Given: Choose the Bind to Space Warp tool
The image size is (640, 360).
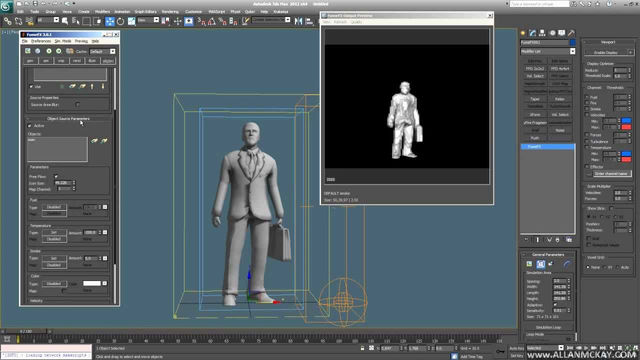Looking at the screenshot, I should click(x=29, y=21).
